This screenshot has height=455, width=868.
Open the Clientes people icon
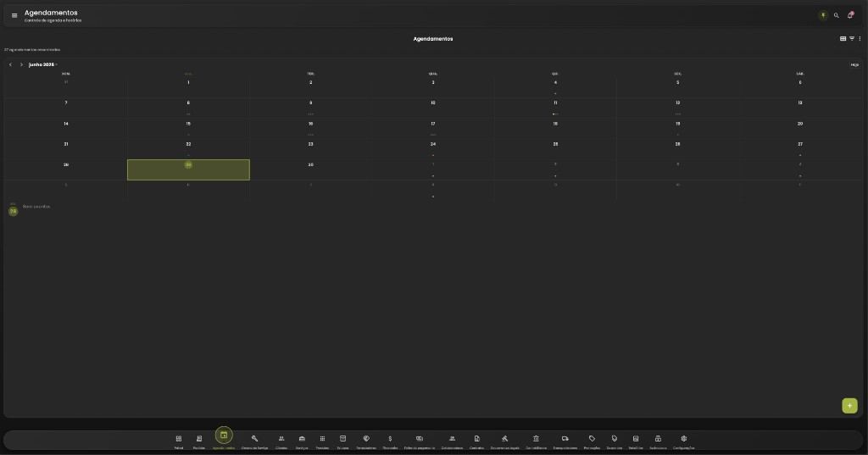pyautogui.click(x=281, y=441)
